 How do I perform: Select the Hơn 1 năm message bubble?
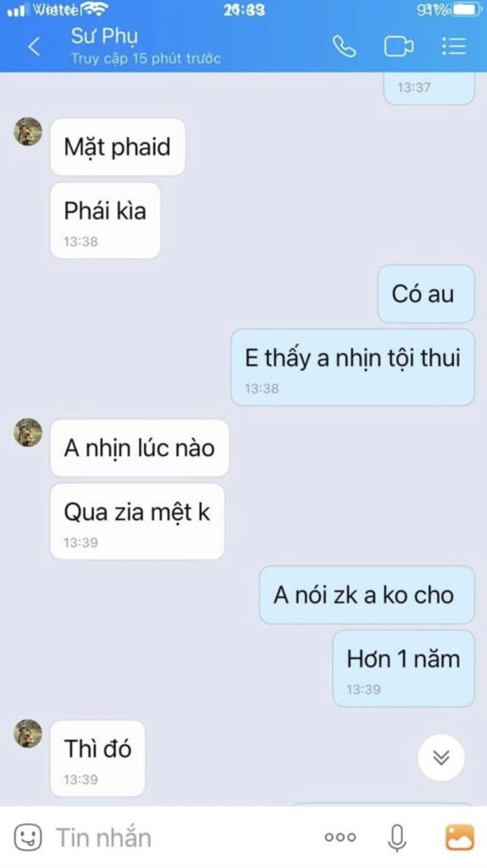(403, 669)
